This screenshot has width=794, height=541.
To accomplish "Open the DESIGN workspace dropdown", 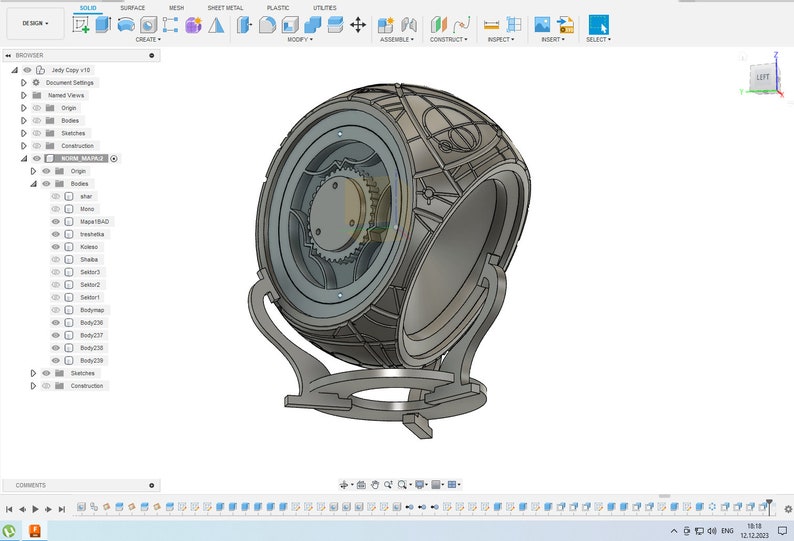I will point(35,23).
